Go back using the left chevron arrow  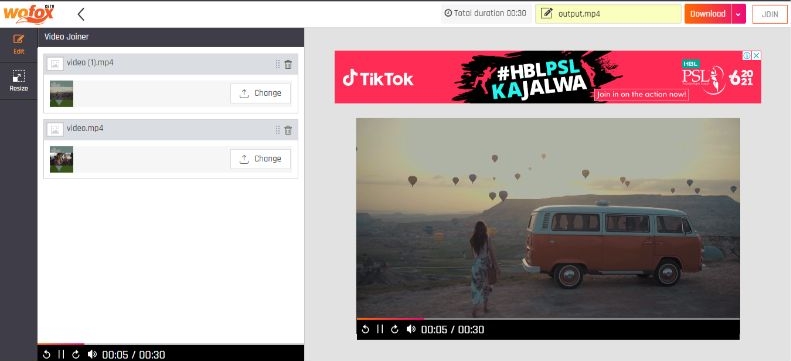point(81,14)
